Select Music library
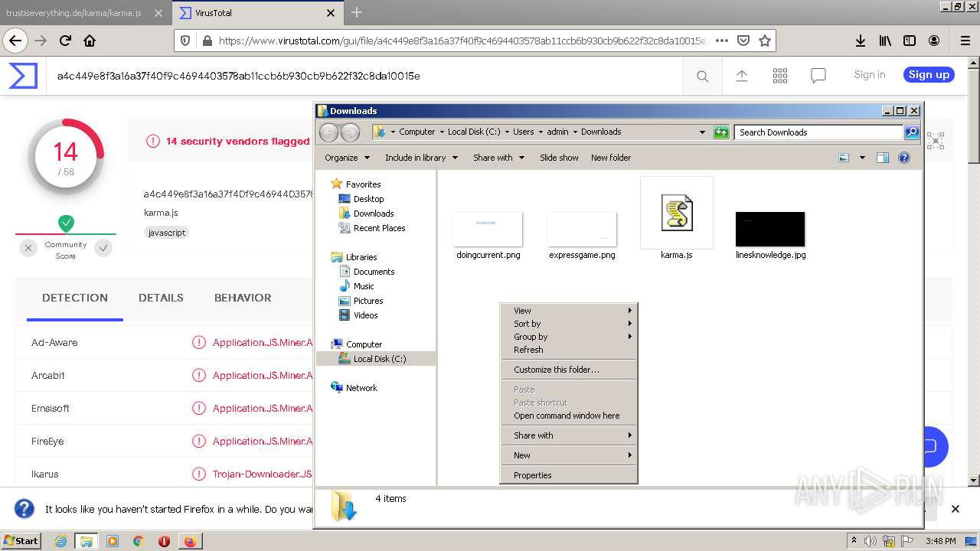This screenshot has height=551, width=980. (364, 286)
